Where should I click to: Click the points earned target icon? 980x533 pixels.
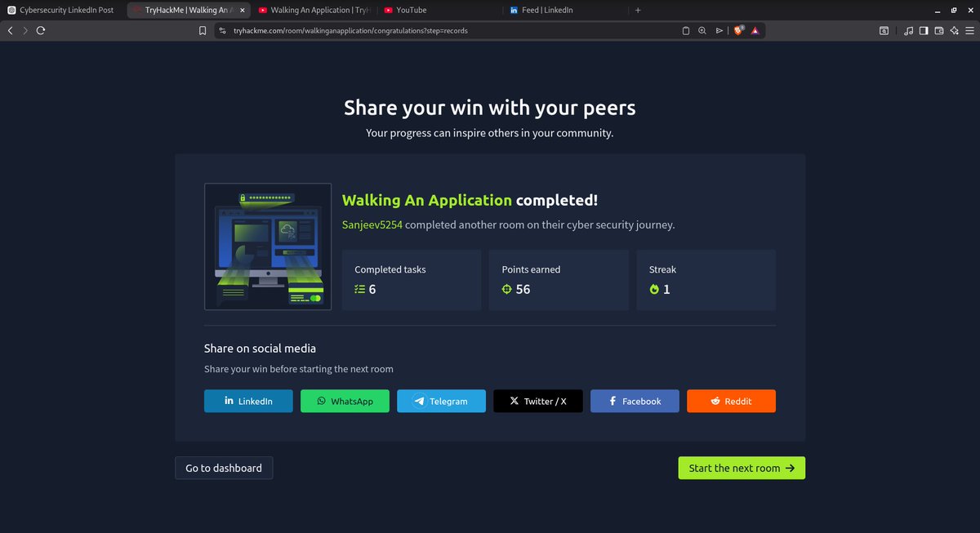(x=506, y=289)
